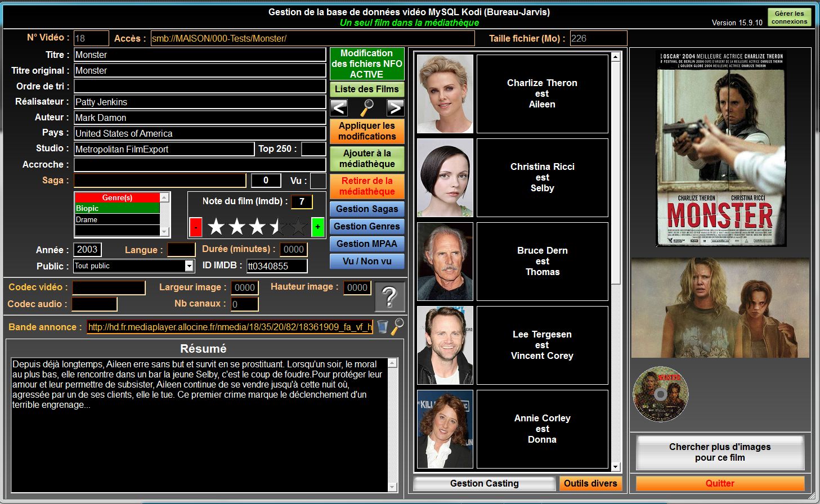This screenshot has width=820, height=504.
Task: Click the Langue field
Action: click(181, 249)
